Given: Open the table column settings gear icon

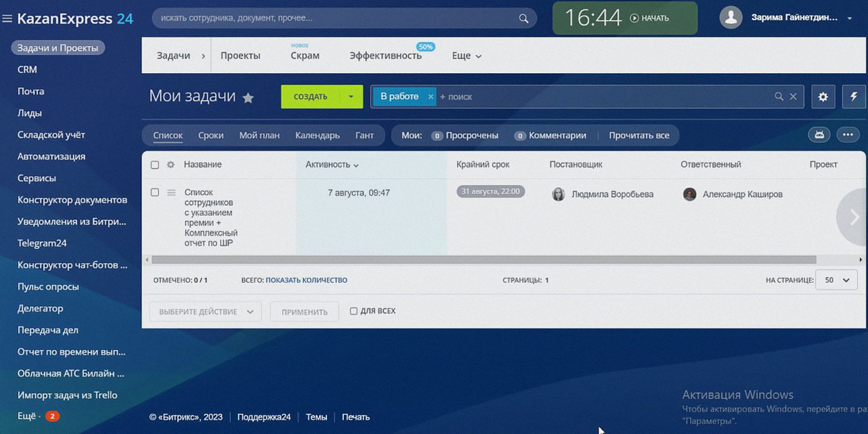Looking at the screenshot, I should pyautogui.click(x=171, y=165).
